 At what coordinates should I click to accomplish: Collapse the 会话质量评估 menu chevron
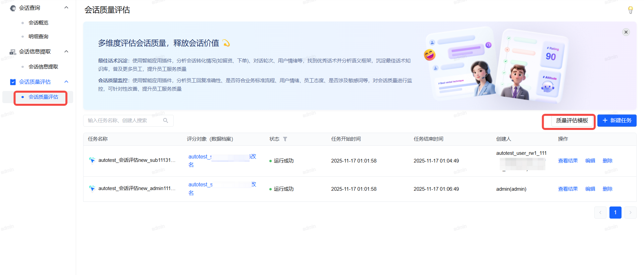66,82
